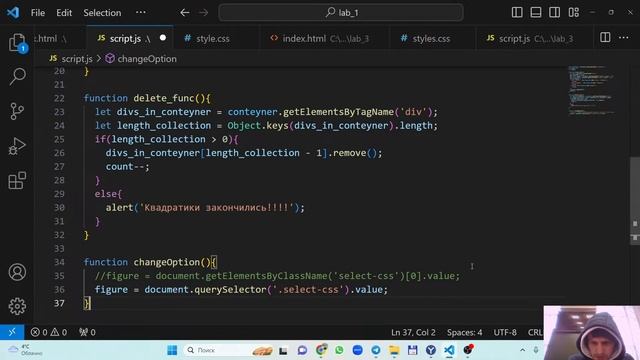
Task: Open WhatsApp from the taskbar
Action: coord(339,350)
